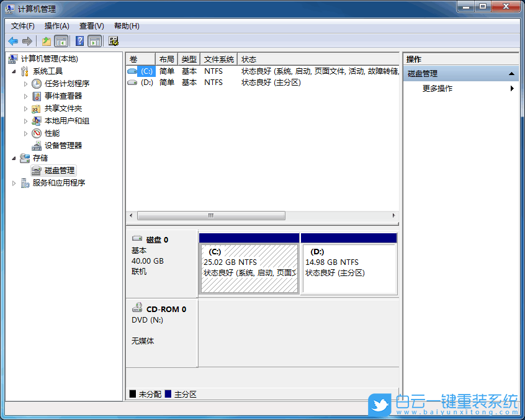Select the (D:) volume in the list
The width and height of the screenshot is (525, 420).
coord(146,82)
